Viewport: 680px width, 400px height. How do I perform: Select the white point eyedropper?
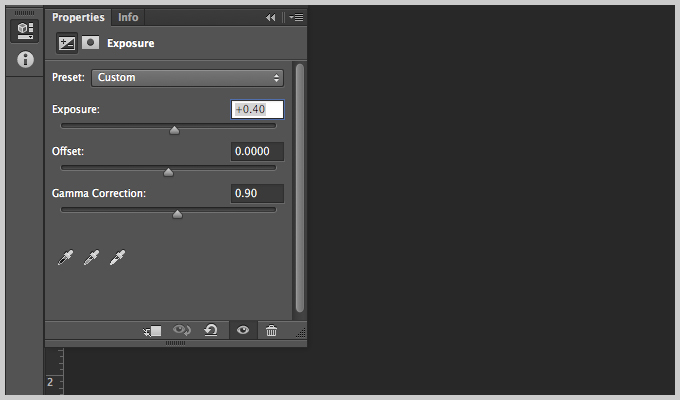point(118,257)
